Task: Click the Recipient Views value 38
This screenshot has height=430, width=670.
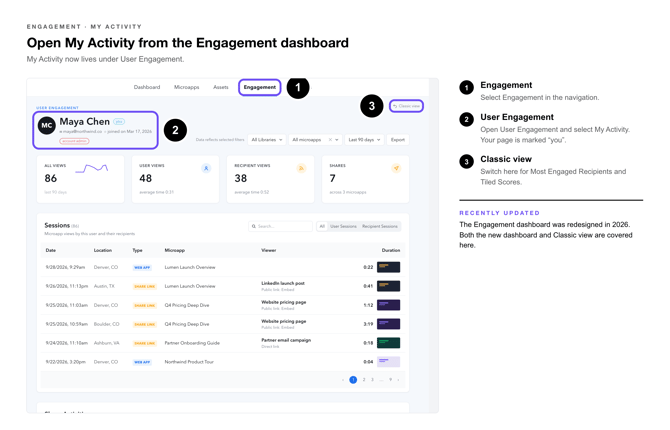Action: coord(241,178)
